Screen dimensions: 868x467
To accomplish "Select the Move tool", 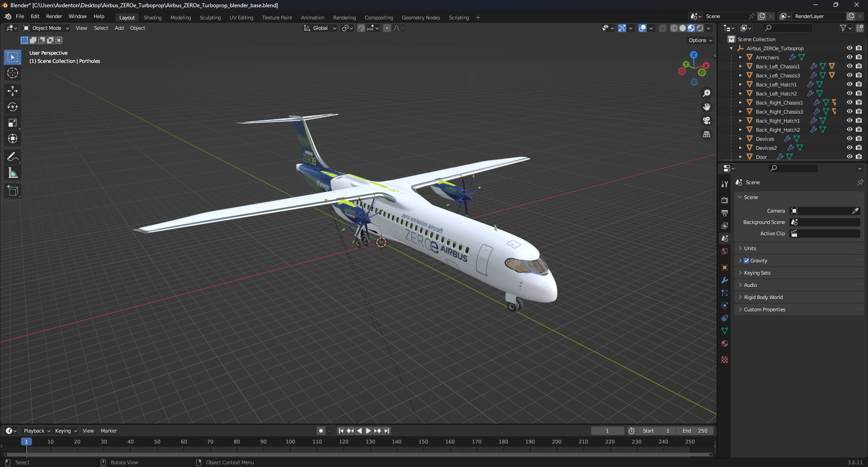I will click(13, 91).
